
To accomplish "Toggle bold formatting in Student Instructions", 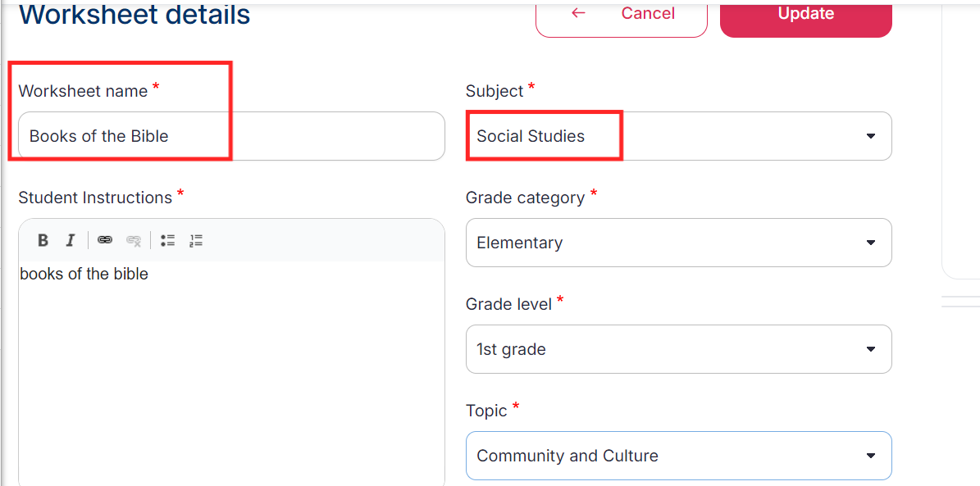I will [x=43, y=240].
